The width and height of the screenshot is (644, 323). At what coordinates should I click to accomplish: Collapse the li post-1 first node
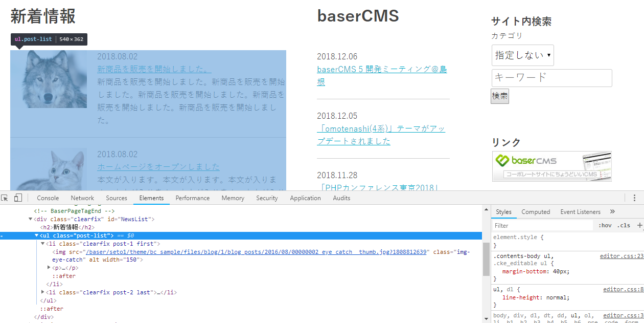pos(43,244)
